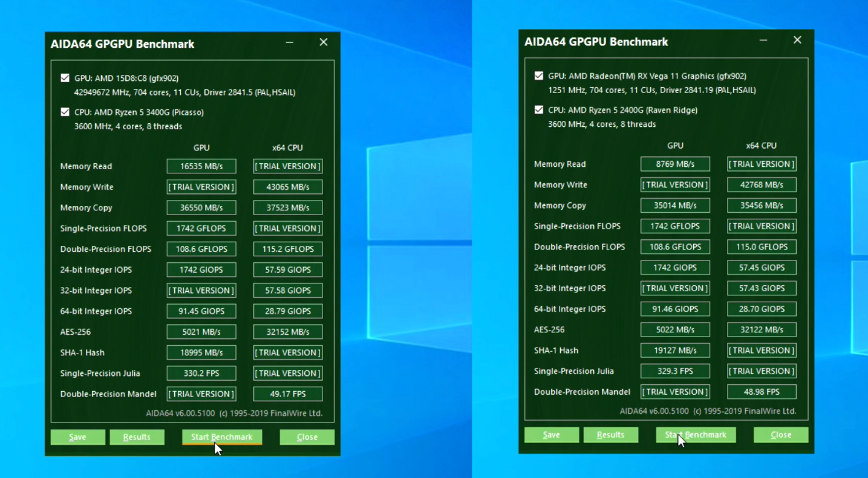Click 57.43 GIOPS 32-bit integer value
This screenshot has width=868, height=478.
762,288
